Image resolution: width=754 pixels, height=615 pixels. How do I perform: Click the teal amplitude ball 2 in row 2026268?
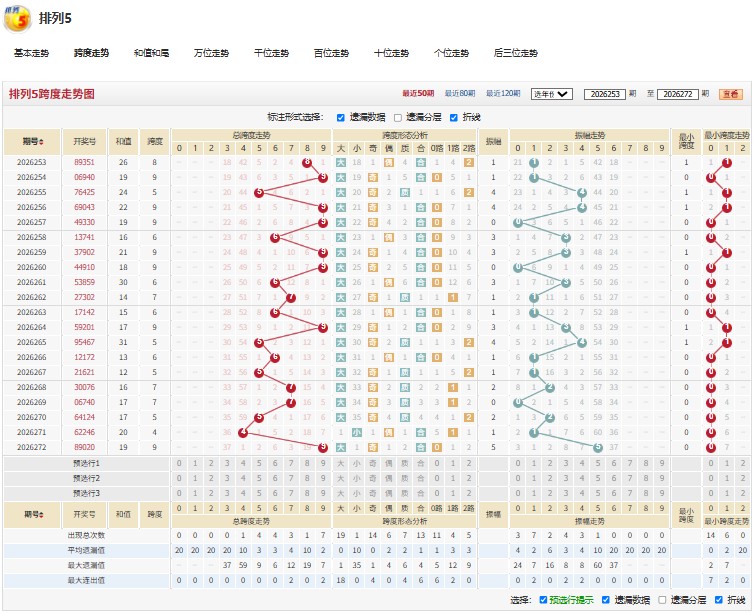pyautogui.click(x=550, y=388)
